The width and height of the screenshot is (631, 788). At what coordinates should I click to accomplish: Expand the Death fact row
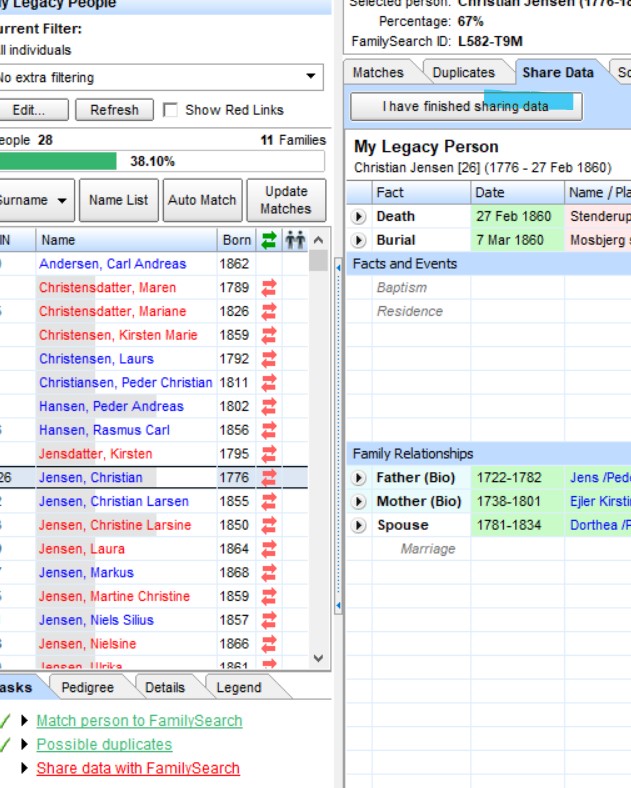tap(358, 217)
